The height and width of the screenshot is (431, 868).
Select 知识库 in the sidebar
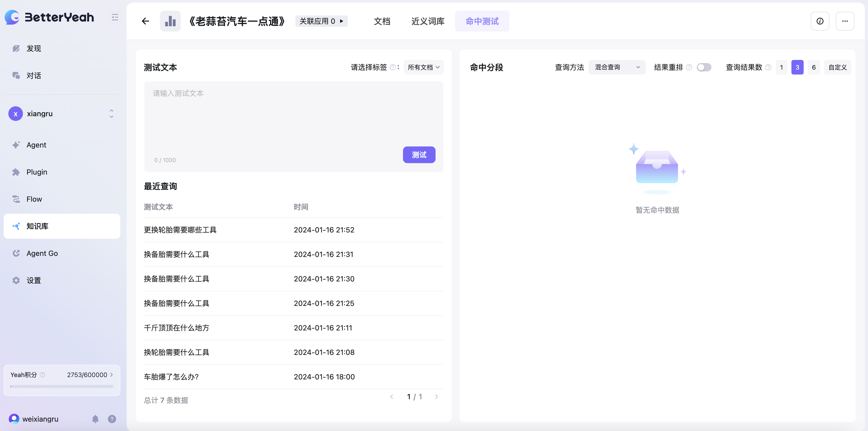62,226
